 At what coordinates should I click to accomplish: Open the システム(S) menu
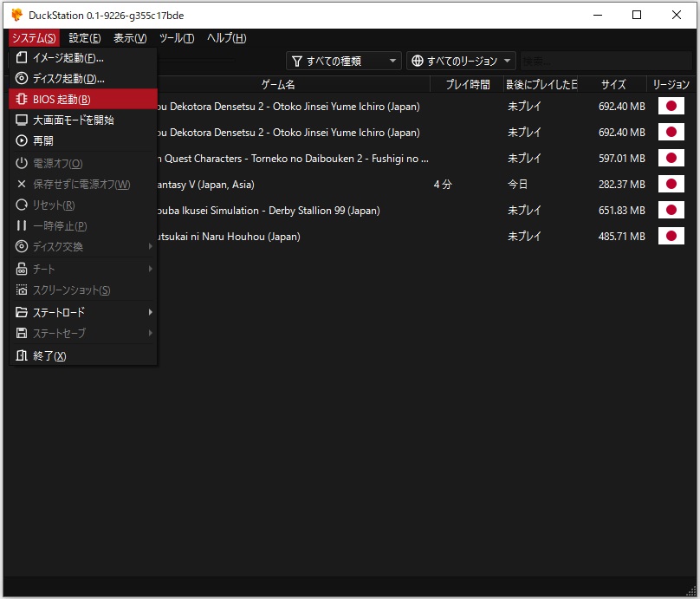tap(34, 38)
